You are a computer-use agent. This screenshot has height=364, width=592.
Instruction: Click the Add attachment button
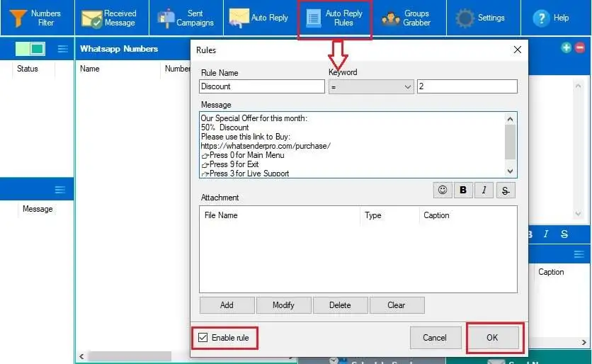(227, 305)
